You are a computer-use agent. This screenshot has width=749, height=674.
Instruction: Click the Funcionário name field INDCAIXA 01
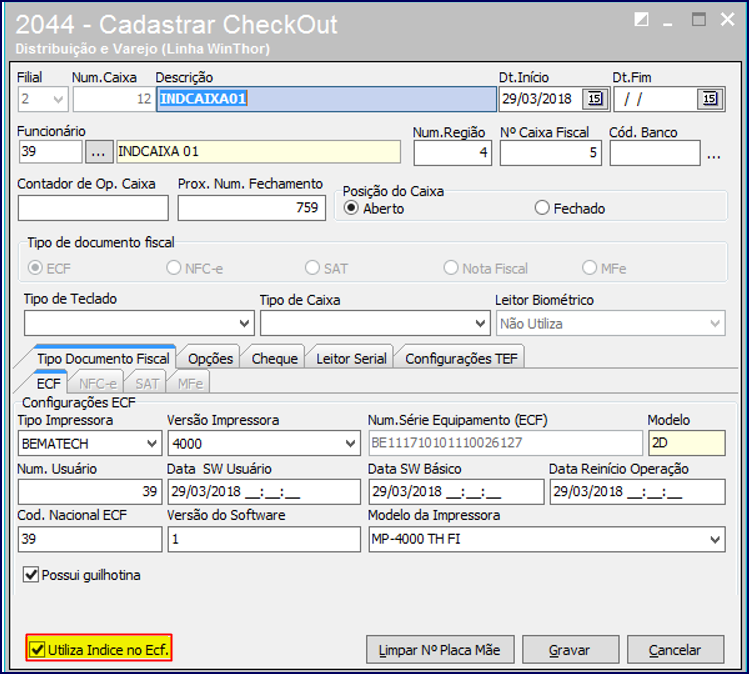(258, 152)
